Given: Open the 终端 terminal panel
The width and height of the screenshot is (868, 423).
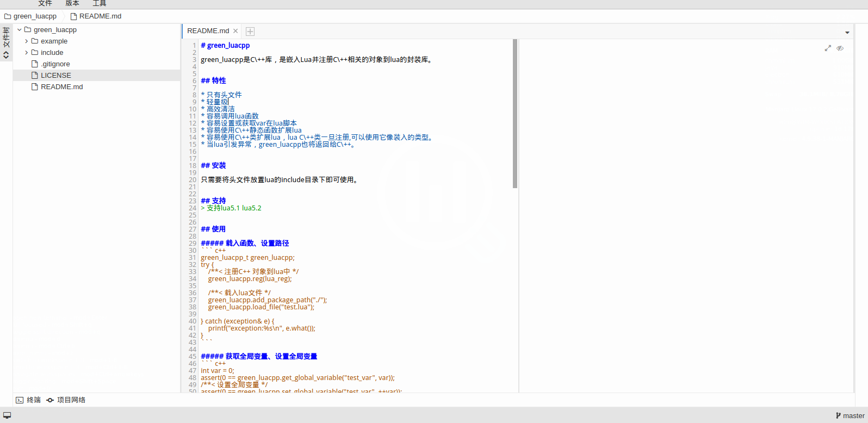Looking at the screenshot, I should click(28, 400).
